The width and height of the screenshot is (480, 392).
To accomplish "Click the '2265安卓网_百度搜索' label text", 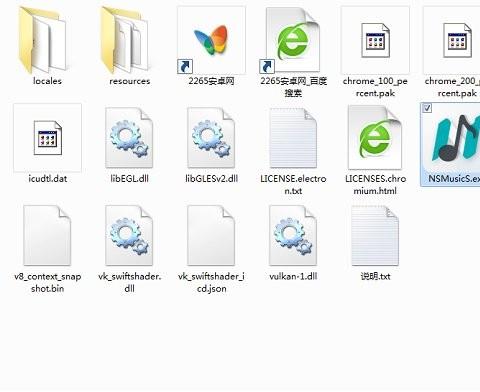I will pos(294,87).
